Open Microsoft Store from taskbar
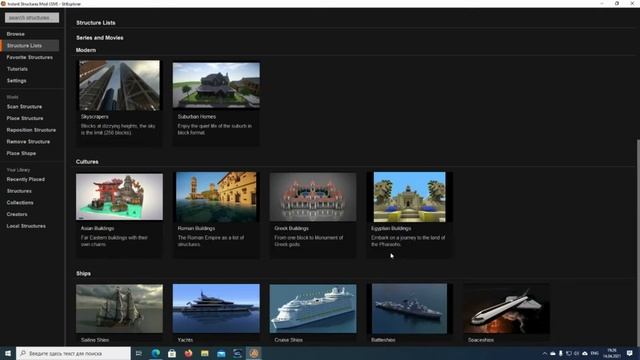The height and width of the screenshot is (360, 640). [172, 353]
